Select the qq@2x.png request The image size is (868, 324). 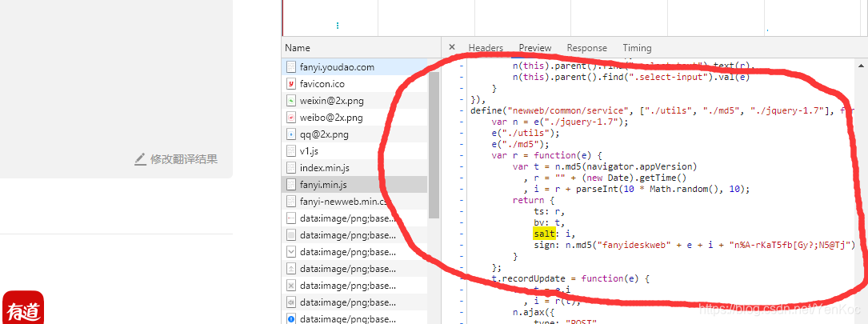click(354, 134)
